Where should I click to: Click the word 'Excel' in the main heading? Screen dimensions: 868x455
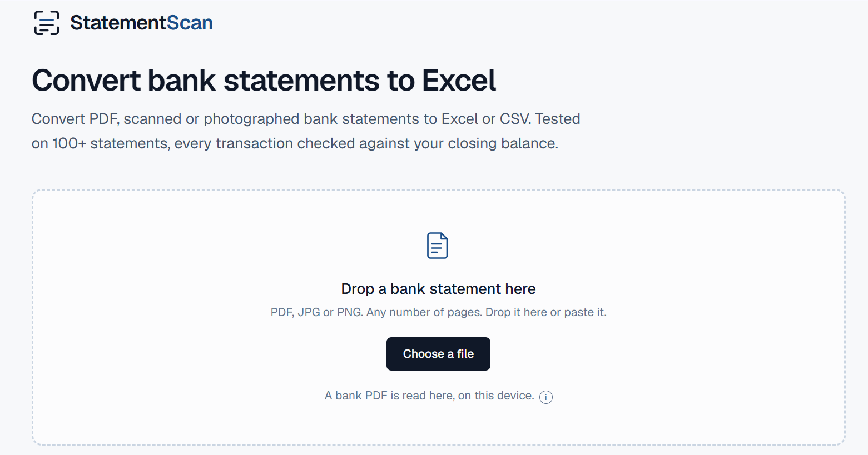459,81
